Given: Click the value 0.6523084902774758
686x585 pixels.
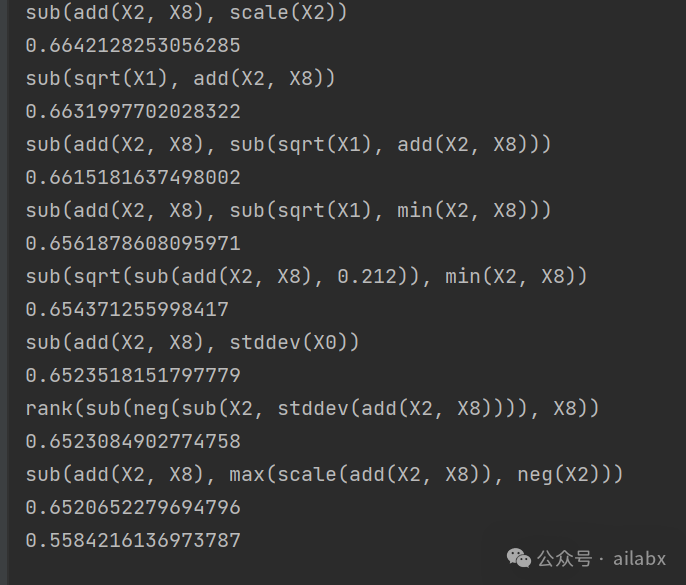Looking at the screenshot, I should [133, 442].
